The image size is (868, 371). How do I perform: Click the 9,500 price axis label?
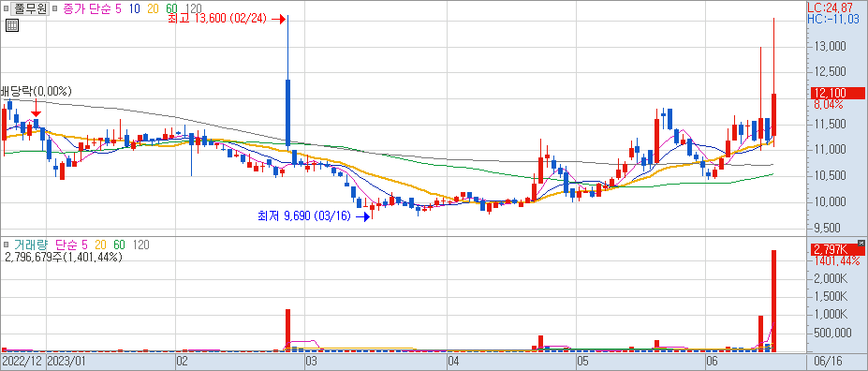[828, 228]
